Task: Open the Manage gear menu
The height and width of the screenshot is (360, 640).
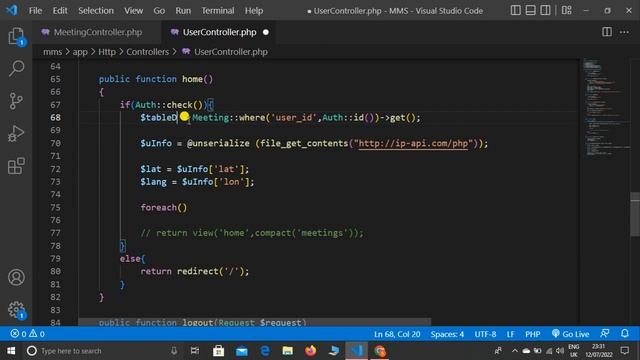Action: tap(16, 310)
